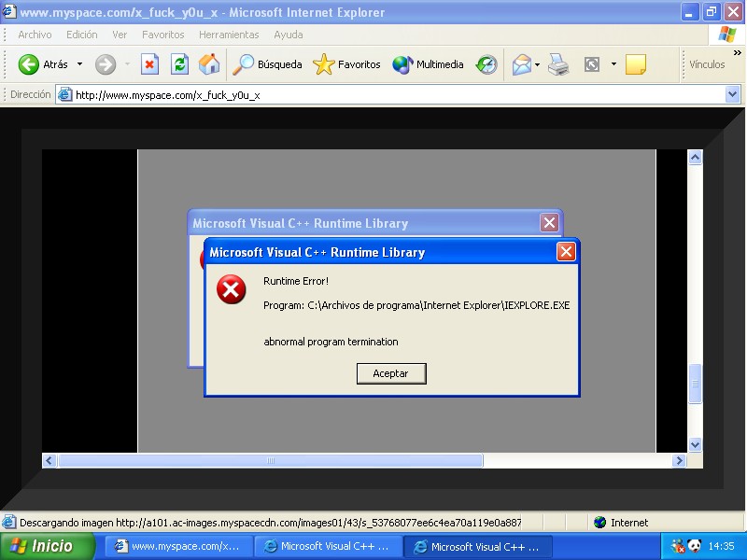The image size is (747, 560).
Task: Open the Ver menu
Action: click(120, 35)
